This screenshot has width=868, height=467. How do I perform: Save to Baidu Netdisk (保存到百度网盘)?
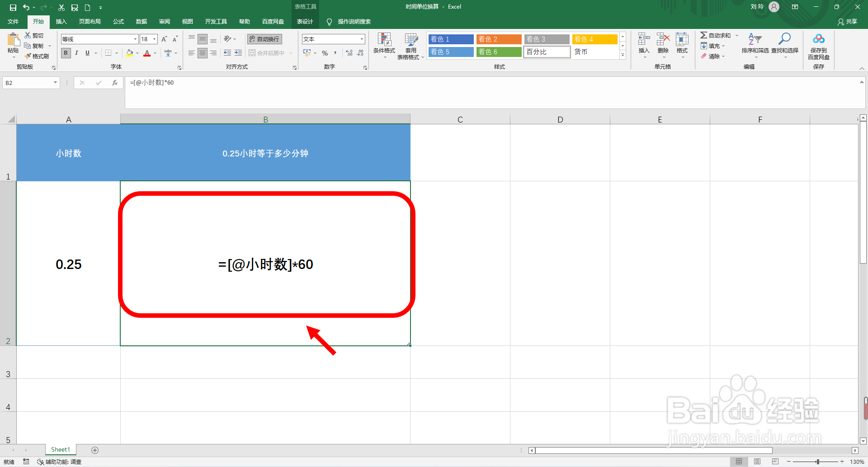819,46
